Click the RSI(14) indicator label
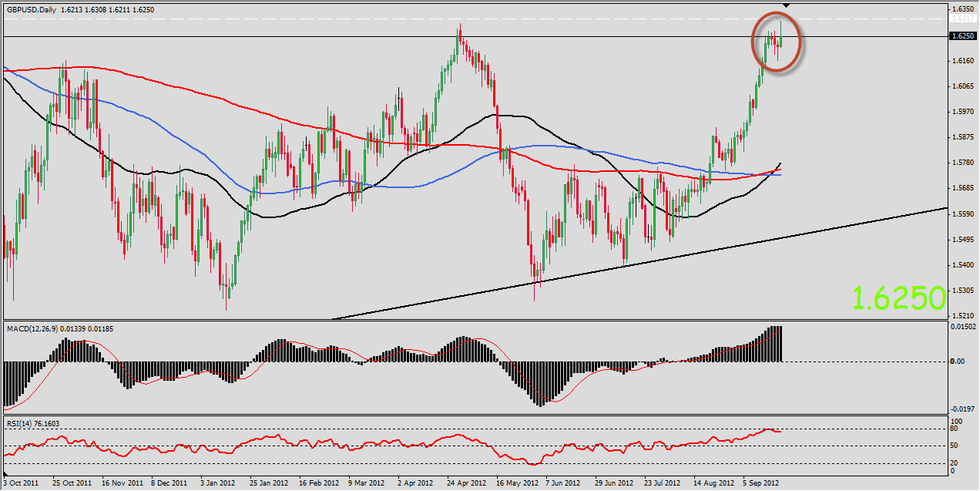 pos(21,423)
